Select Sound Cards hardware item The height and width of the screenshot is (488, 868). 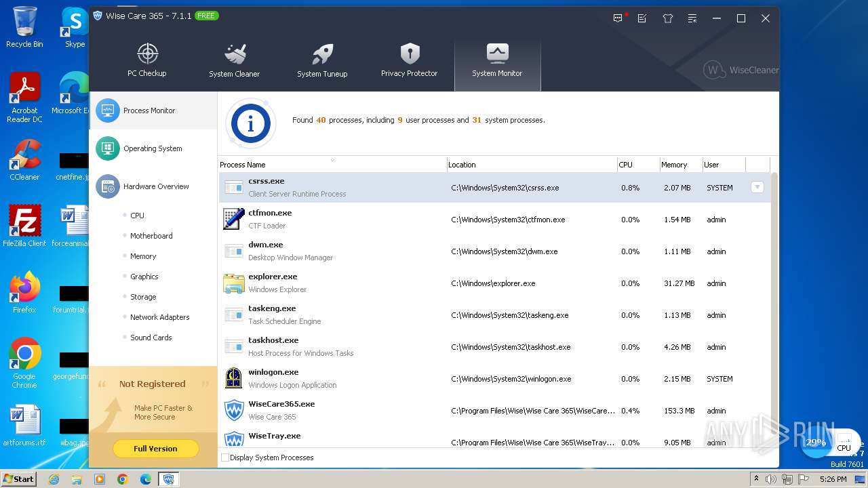pos(151,338)
